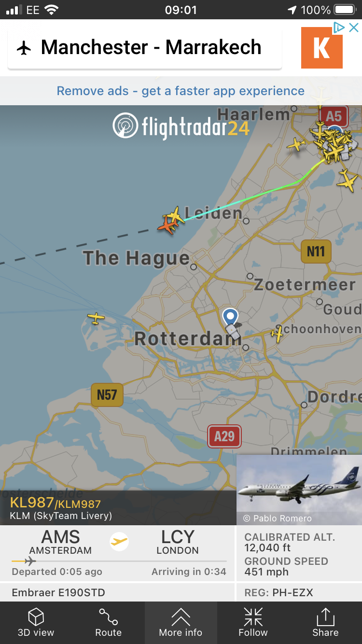Open the 3D view cube icon
Screen dimensions: 362x644
pos(36,622)
